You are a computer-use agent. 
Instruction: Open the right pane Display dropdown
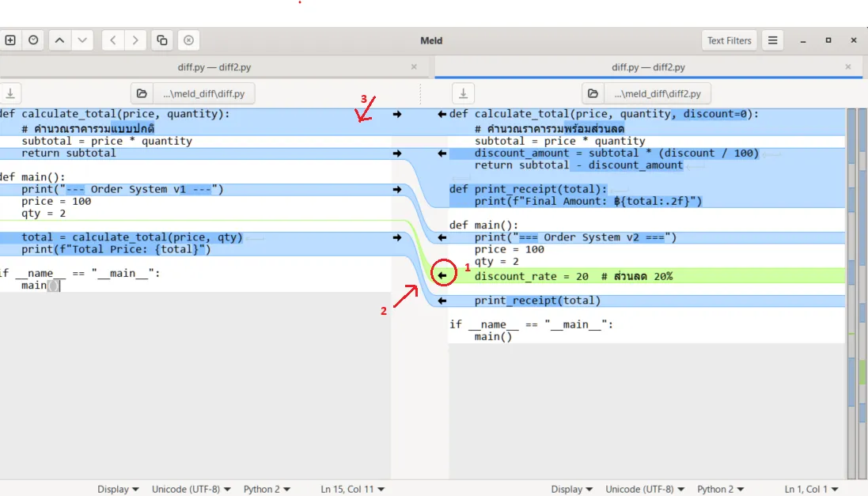tap(571, 489)
